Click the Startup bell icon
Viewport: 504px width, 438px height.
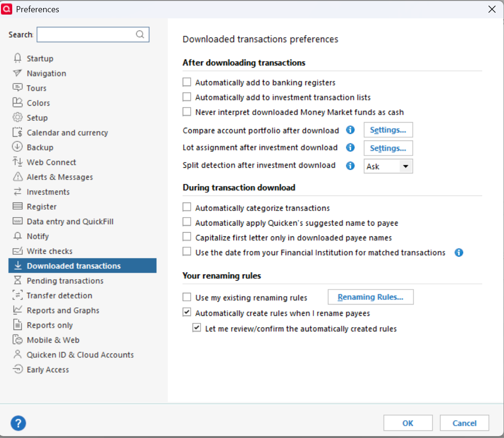click(x=18, y=58)
